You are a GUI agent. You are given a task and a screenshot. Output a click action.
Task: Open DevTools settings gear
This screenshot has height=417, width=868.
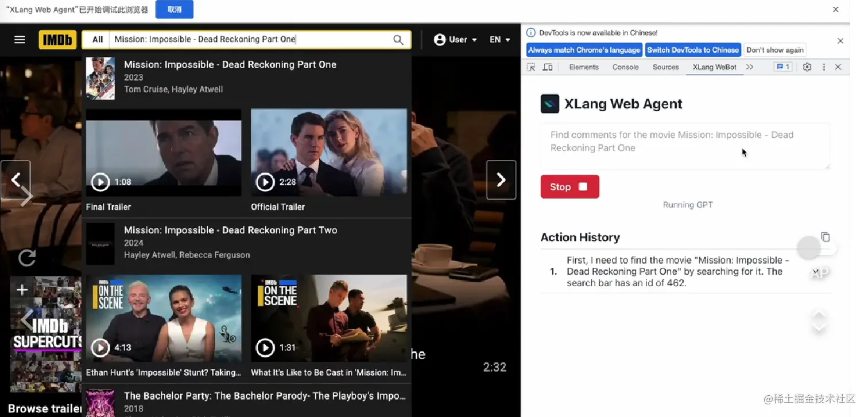point(807,67)
